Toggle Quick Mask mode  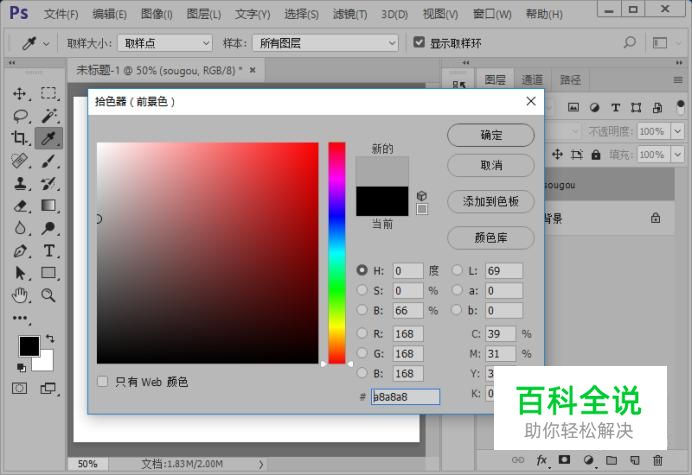(x=19, y=388)
